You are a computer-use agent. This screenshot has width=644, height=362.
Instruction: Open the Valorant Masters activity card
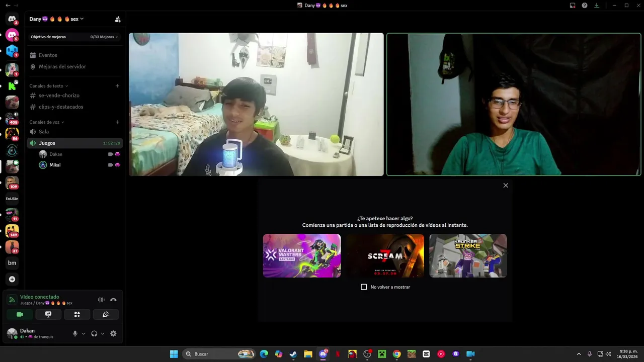click(x=302, y=255)
